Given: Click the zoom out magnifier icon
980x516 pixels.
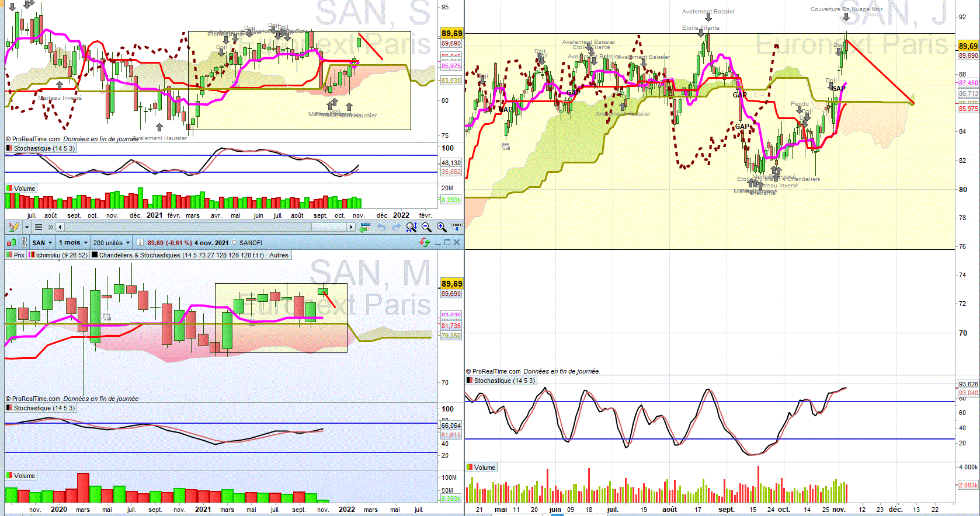Looking at the screenshot, I should pos(426,227).
